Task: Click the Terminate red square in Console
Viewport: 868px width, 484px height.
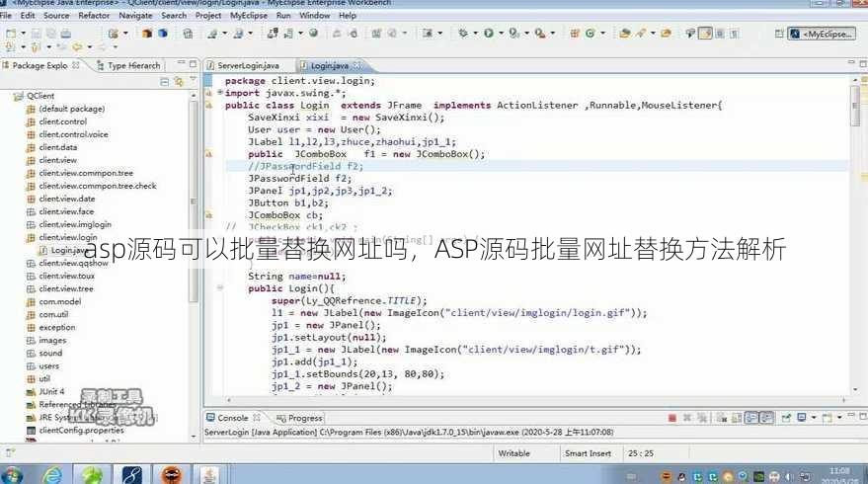Action: tap(672, 418)
